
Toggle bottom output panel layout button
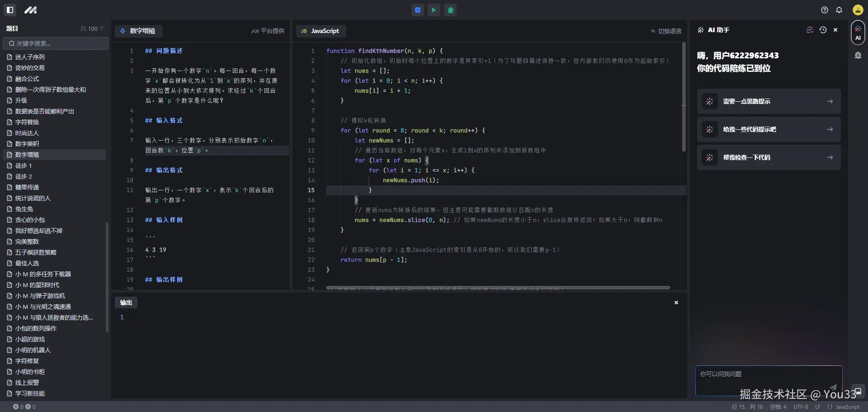(x=858, y=391)
